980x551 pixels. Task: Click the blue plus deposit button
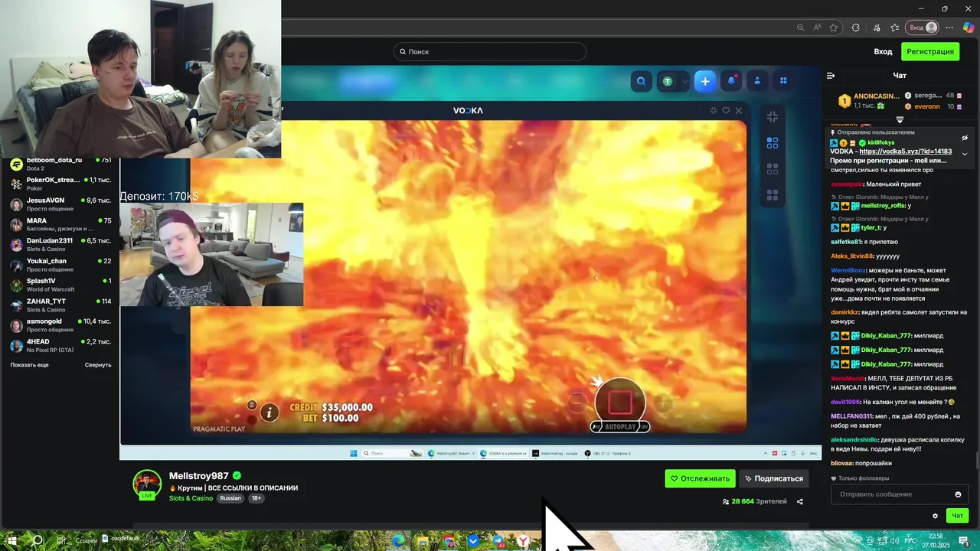tap(705, 81)
